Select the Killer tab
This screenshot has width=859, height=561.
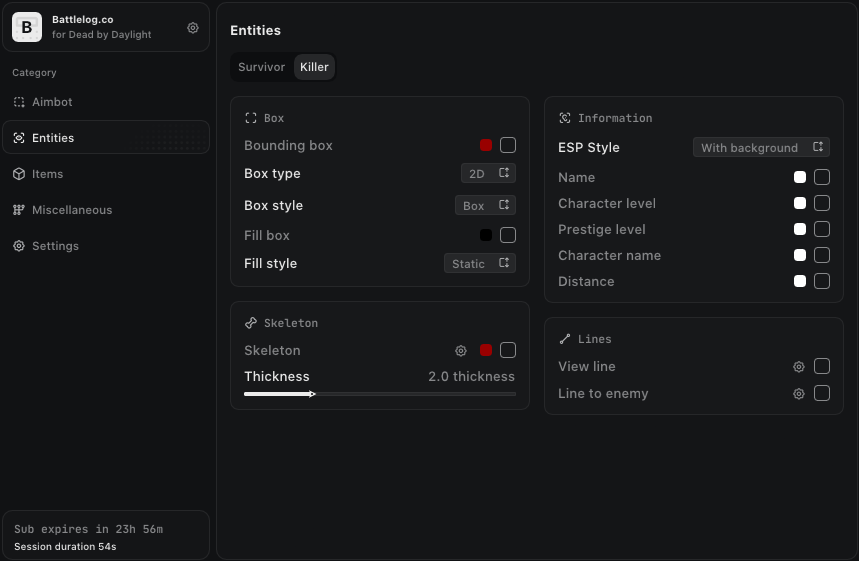(314, 67)
